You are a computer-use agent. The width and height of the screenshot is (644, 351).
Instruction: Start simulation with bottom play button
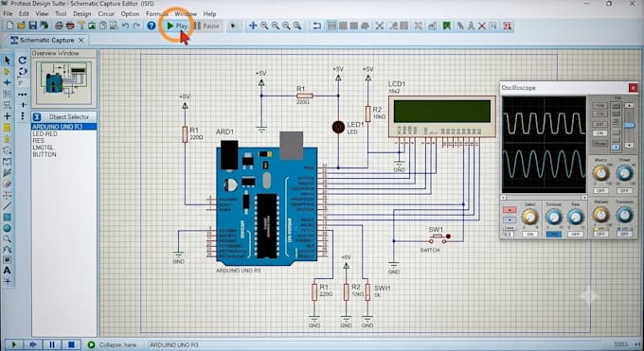13,344
